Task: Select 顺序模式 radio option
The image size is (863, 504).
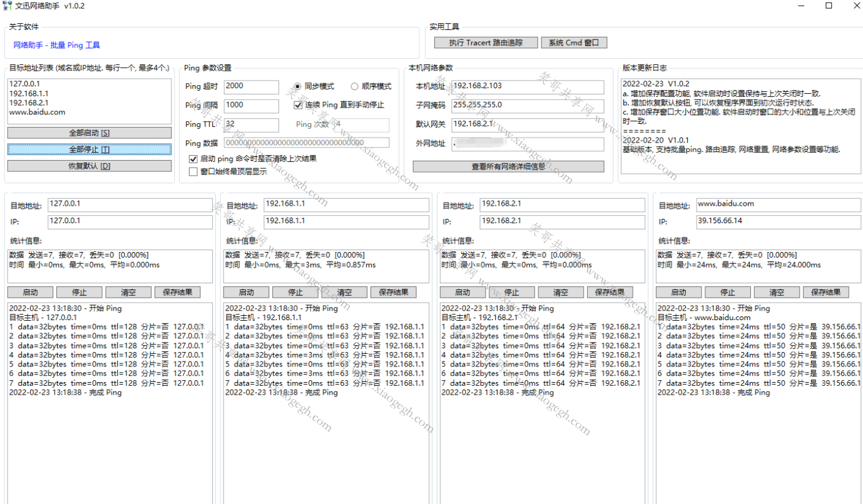Action: pyautogui.click(x=371, y=86)
